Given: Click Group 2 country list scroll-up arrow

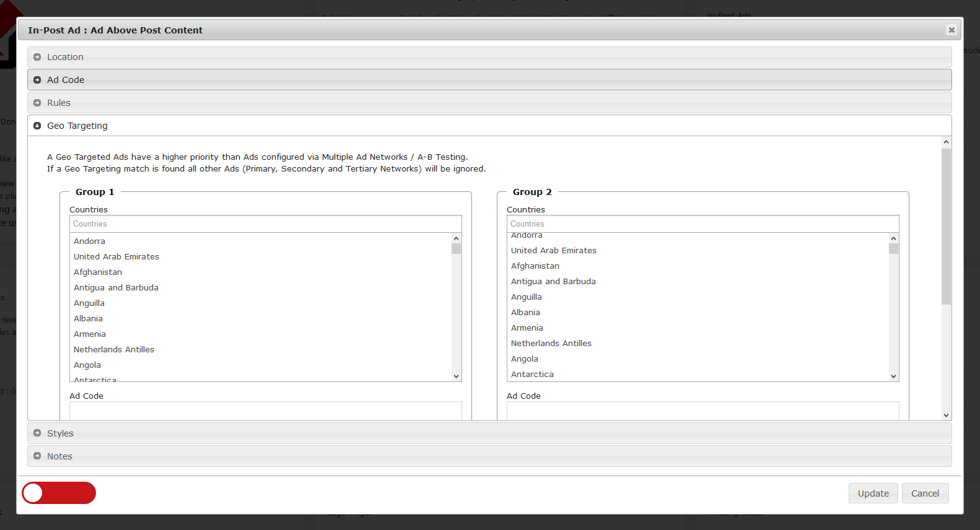Looking at the screenshot, I should (893, 238).
